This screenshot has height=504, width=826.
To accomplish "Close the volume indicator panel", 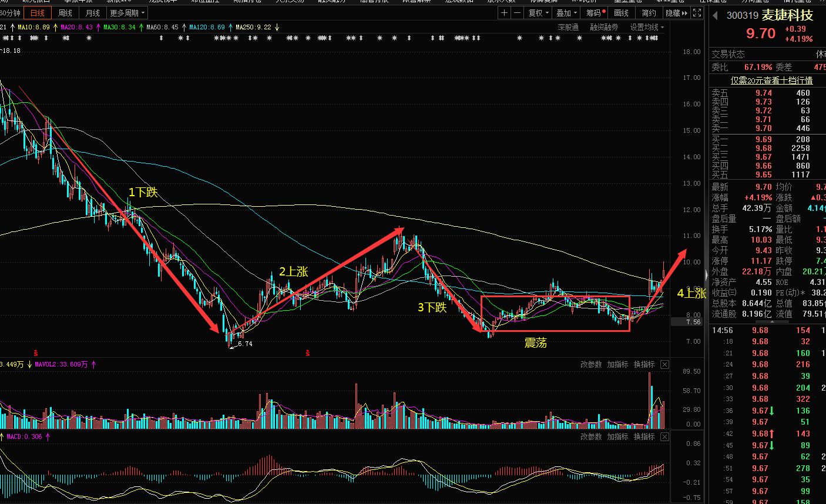I will (664, 365).
